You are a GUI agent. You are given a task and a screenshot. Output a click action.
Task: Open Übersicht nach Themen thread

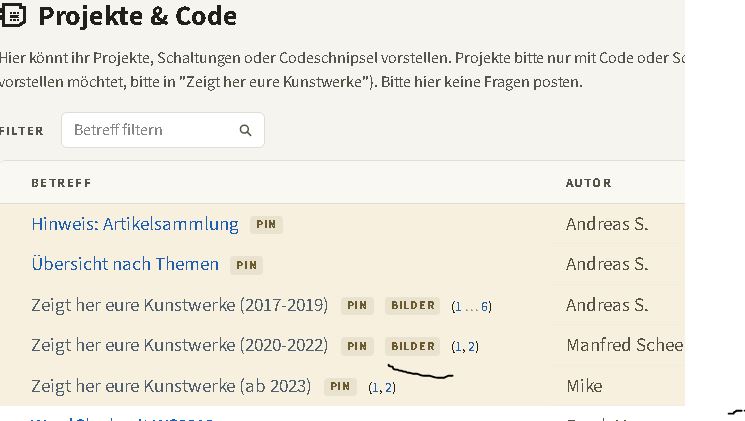(x=125, y=264)
